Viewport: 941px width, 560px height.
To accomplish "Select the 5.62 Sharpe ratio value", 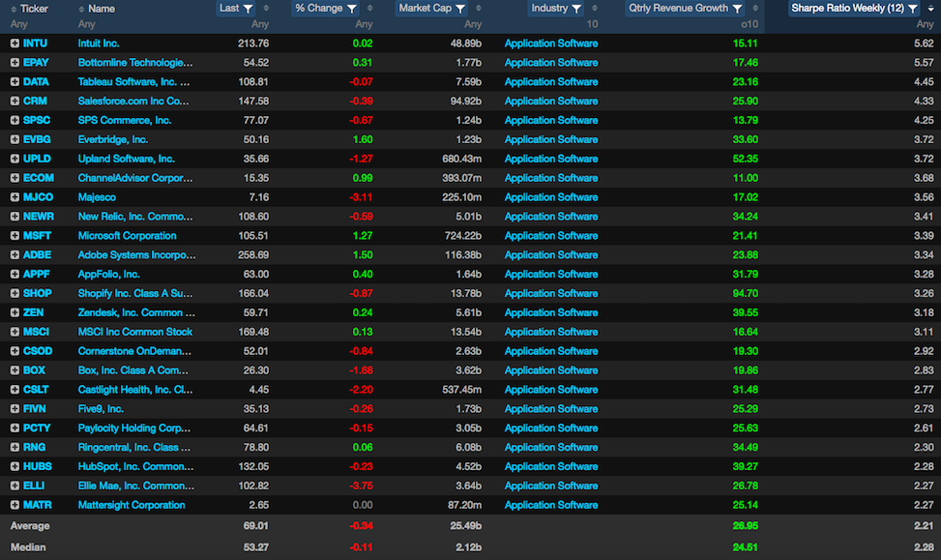I will coord(924,44).
